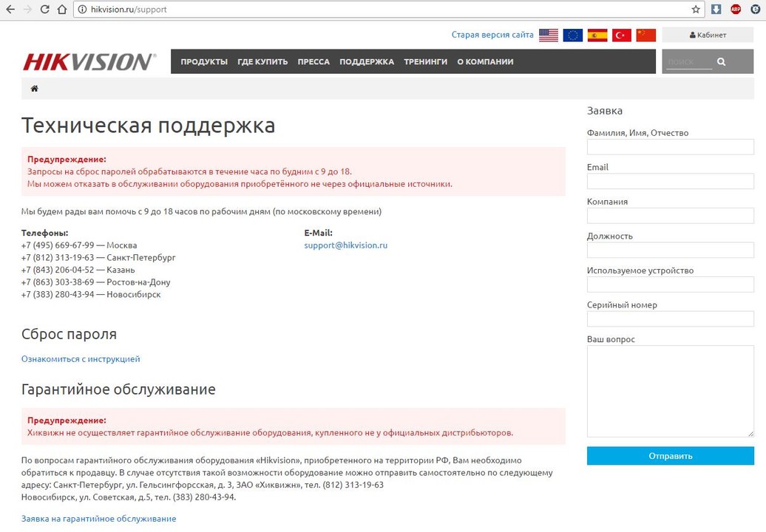Click the Гарантийное обслуживание heading

[118, 389]
